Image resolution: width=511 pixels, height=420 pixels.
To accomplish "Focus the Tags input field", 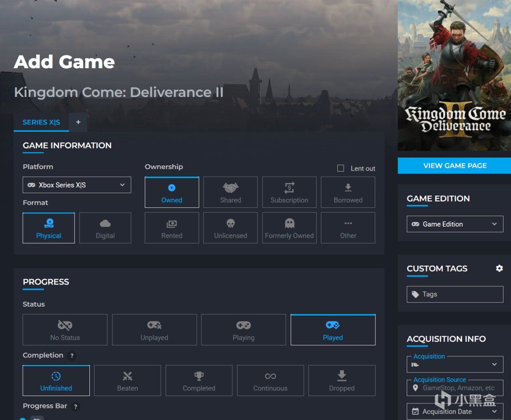I will 455,294.
